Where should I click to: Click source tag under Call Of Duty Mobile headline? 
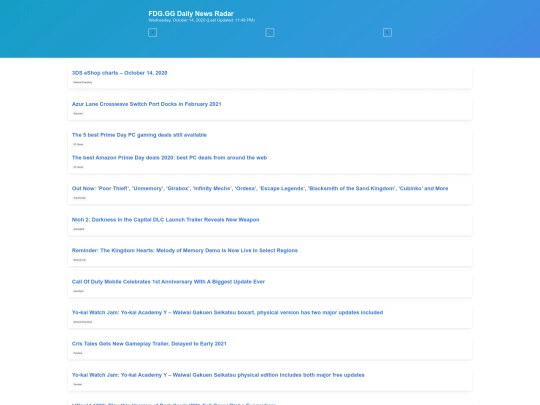click(79, 291)
